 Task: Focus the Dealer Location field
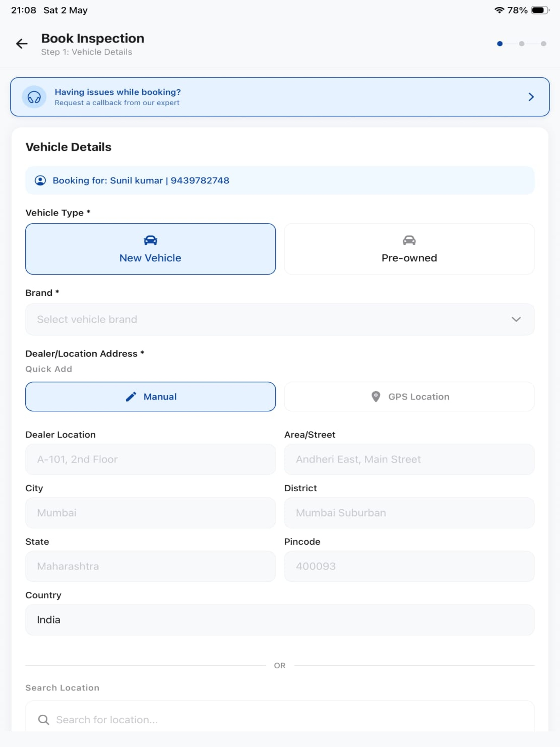(x=151, y=460)
